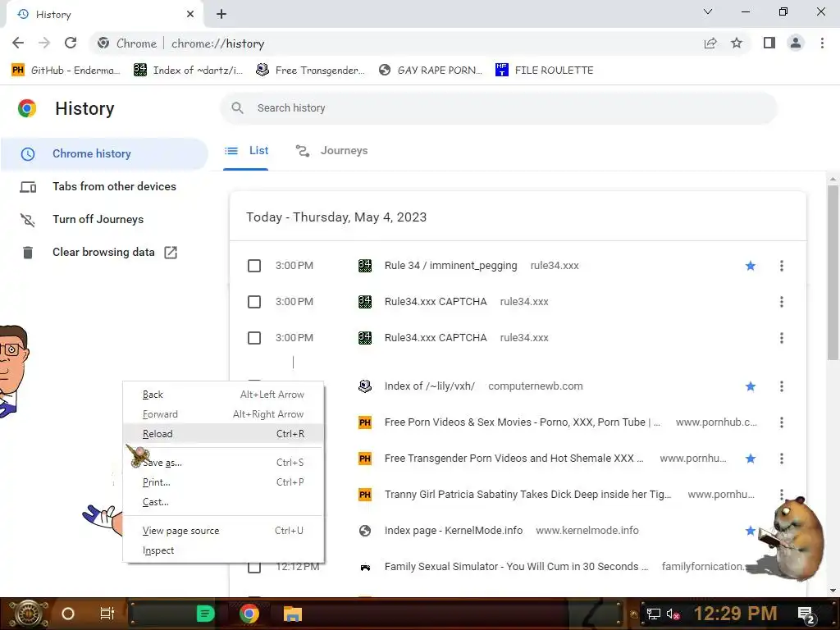Click the muted volume icon in tray

point(673,614)
